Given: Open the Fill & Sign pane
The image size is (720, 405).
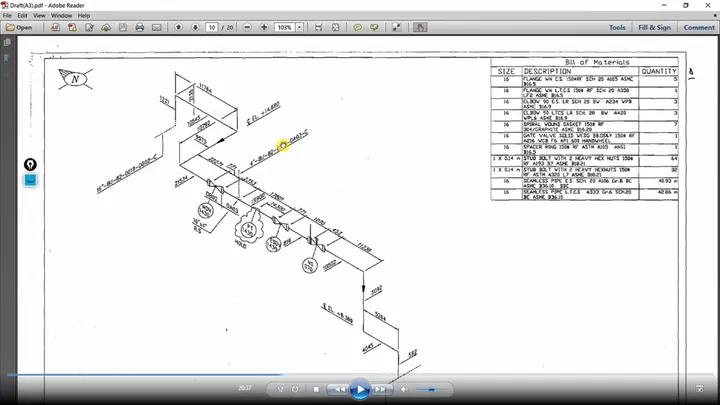Looking at the screenshot, I should pos(654,28).
